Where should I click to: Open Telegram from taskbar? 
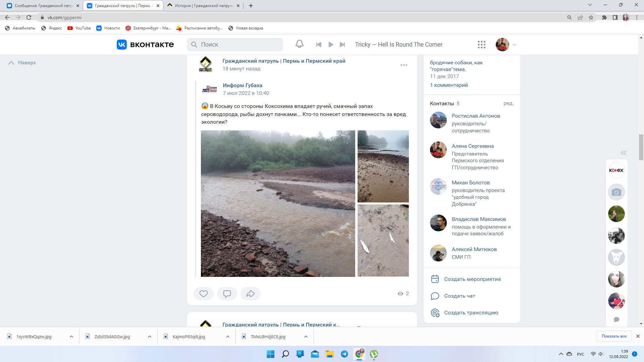(x=344, y=354)
